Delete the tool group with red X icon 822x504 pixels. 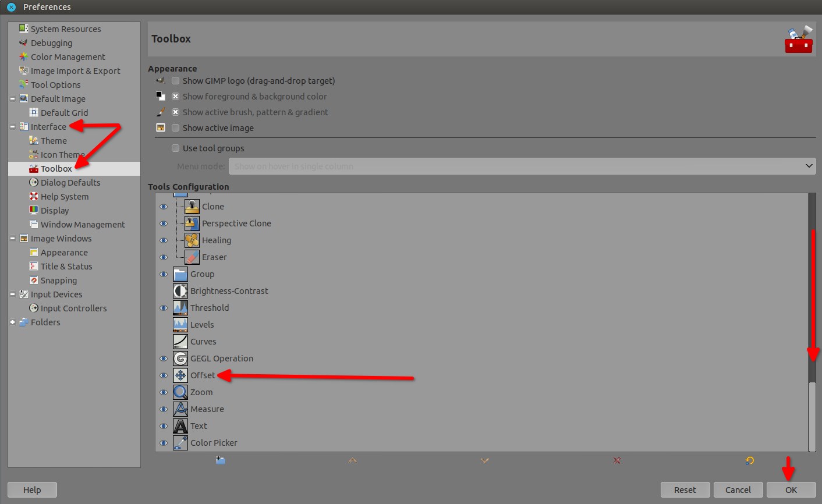pyautogui.click(x=617, y=460)
